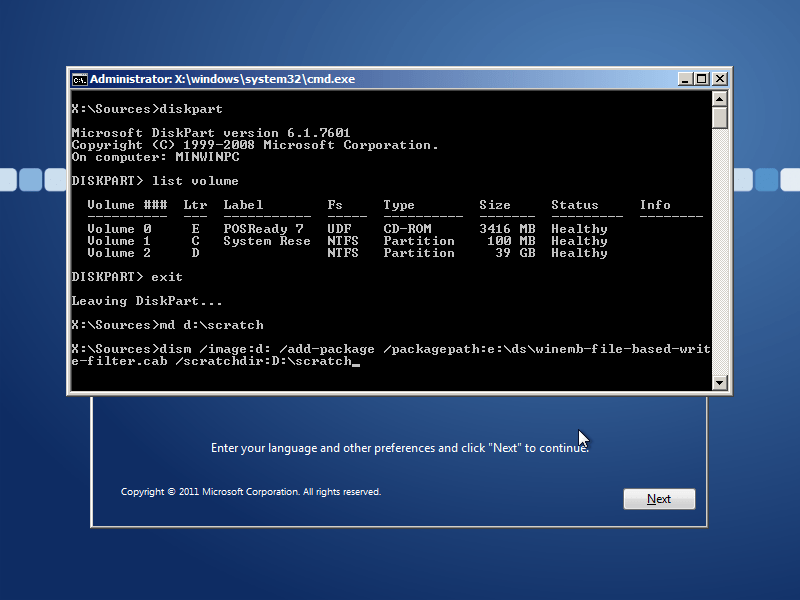Click the 'X:\Sources>diskpart' command line

(147, 109)
